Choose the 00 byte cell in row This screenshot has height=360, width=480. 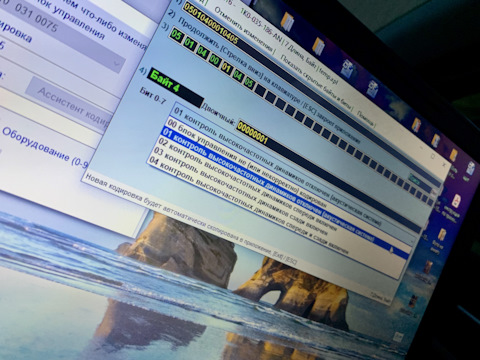(x=214, y=60)
